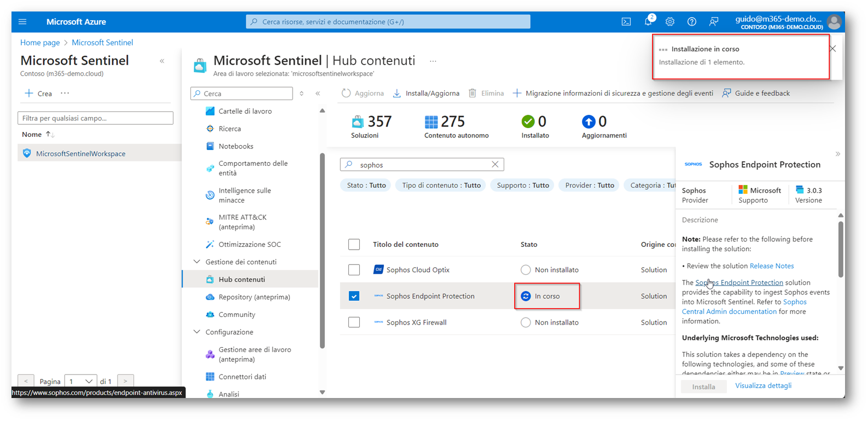Viewport: 868px width, 421px height.
Task: Click the Installato count tile
Action: point(535,126)
